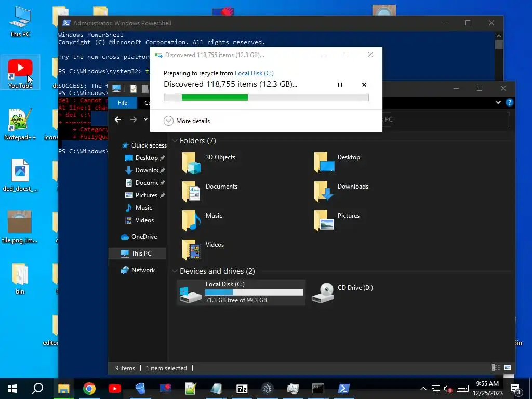
Task: Switch to large icons view layout
Action: (x=508, y=367)
